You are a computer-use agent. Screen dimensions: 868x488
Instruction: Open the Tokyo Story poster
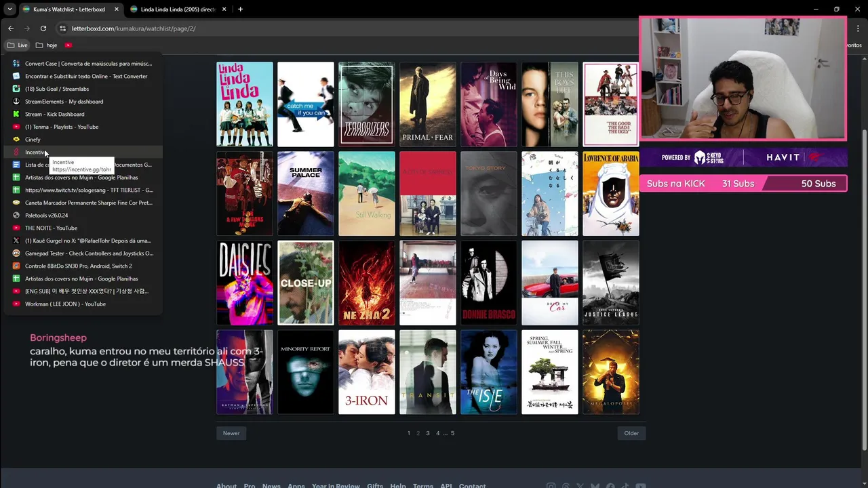coord(489,194)
